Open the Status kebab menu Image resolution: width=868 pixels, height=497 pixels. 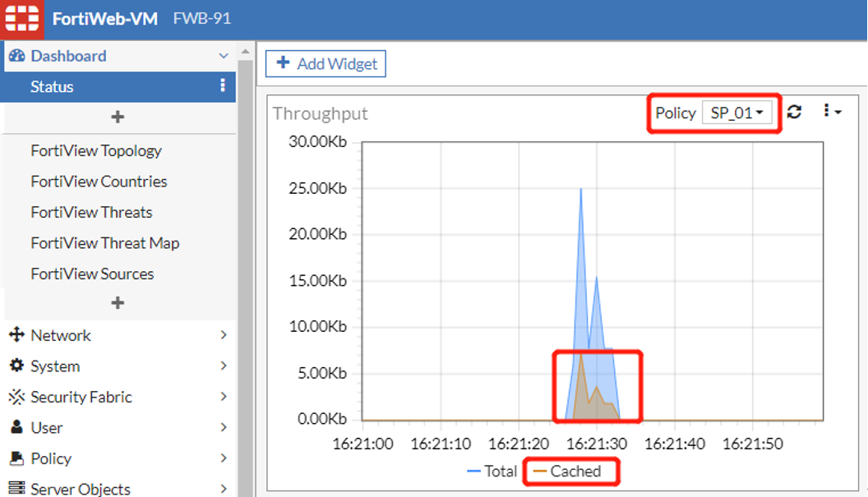coord(224,86)
